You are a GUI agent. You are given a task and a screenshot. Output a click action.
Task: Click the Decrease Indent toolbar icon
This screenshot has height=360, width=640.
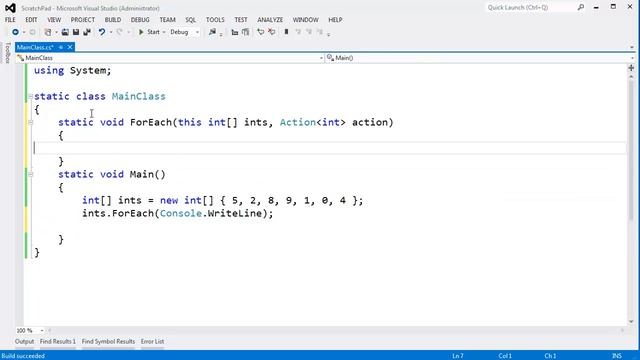point(234,32)
